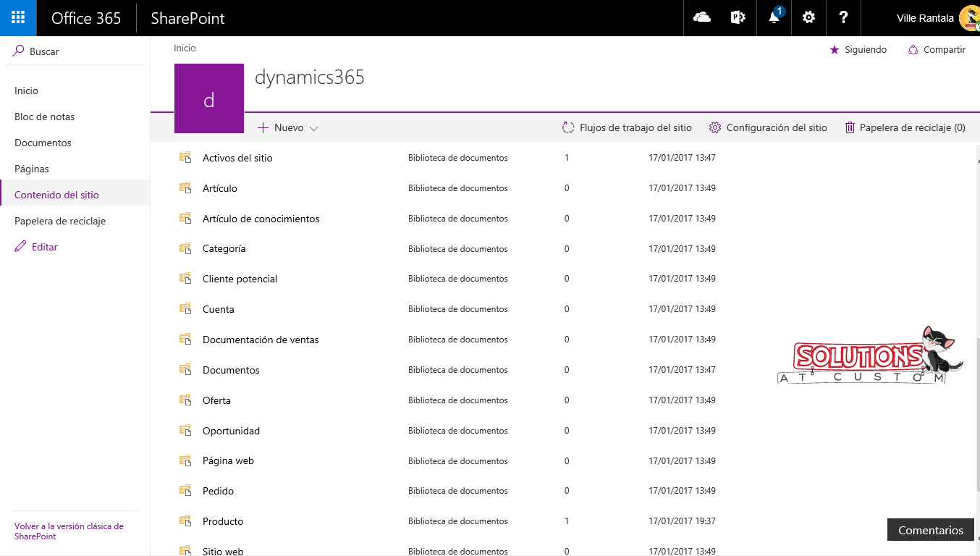Open Documentos in left navigation

pyautogui.click(x=43, y=143)
